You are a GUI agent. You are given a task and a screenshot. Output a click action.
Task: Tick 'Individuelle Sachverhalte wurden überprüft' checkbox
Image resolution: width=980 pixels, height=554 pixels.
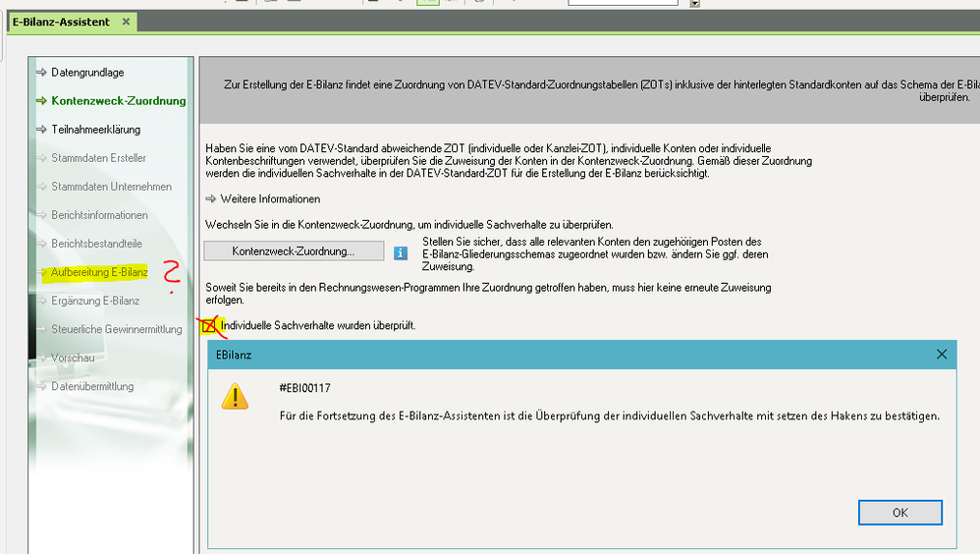click(x=209, y=325)
